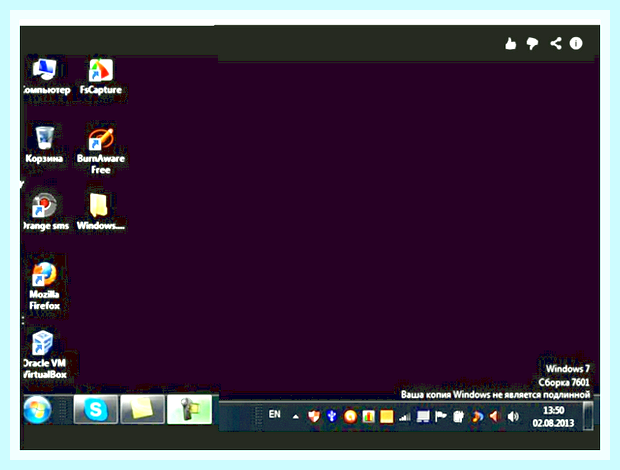This screenshot has width=620, height=470.
Task: Click the thumbs up icon
Action: click(510, 43)
